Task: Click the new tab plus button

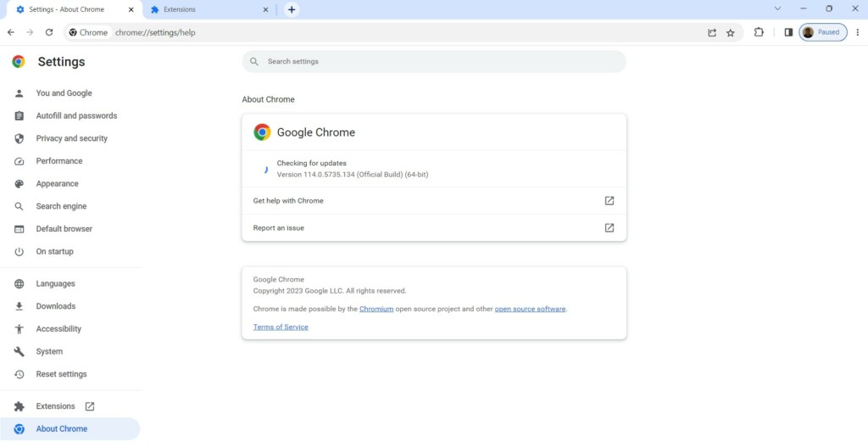Action: click(x=292, y=9)
